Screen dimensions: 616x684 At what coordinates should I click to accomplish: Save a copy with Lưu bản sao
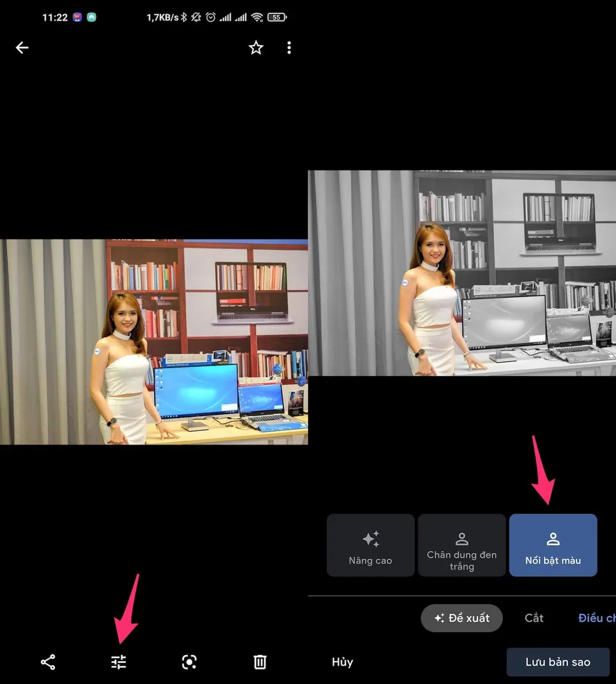557,662
